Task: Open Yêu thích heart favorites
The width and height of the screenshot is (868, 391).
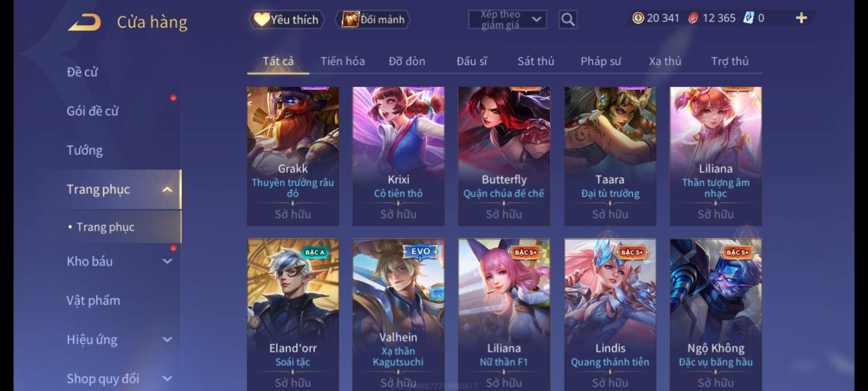Action: (286, 20)
